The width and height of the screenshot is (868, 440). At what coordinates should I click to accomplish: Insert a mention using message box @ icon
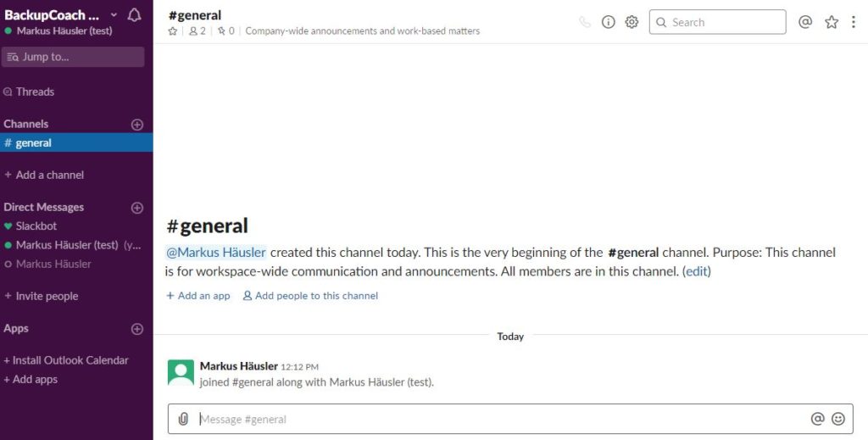tap(818, 419)
